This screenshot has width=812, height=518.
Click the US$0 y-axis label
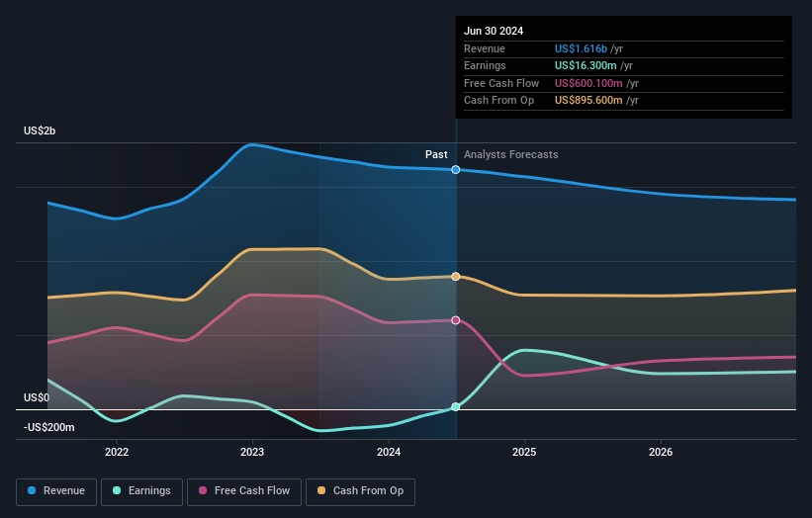[x=37, y=397]
